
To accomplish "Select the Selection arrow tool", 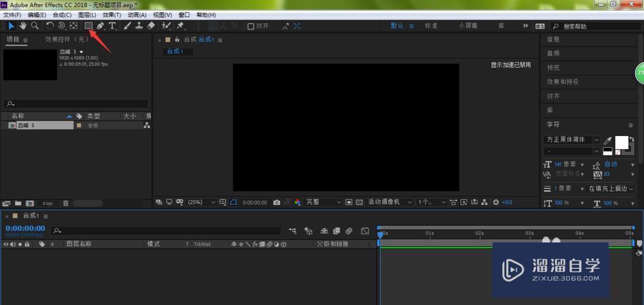I will pyautogui.click(x=12, y=26).
